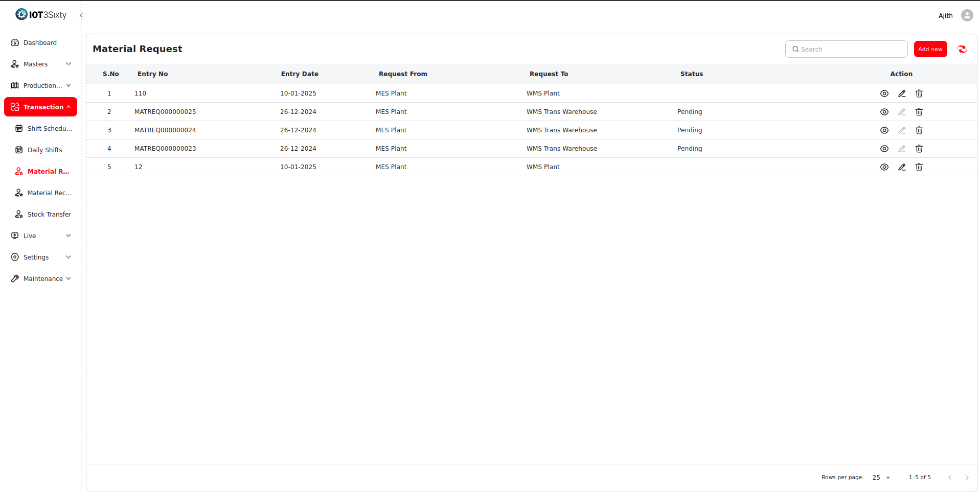
Task: Click the Add new button
Action: tap(930, 49)
